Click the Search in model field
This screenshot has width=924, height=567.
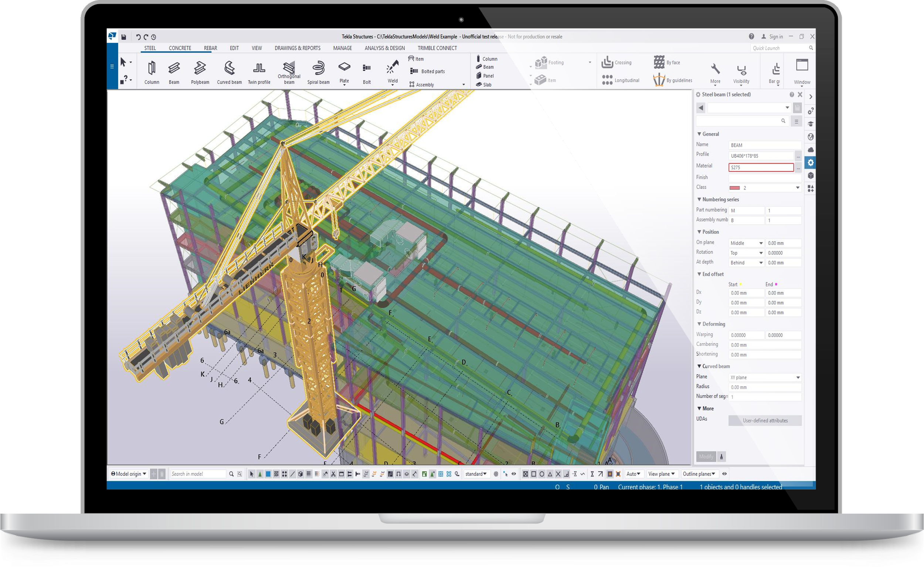point(198,474)
